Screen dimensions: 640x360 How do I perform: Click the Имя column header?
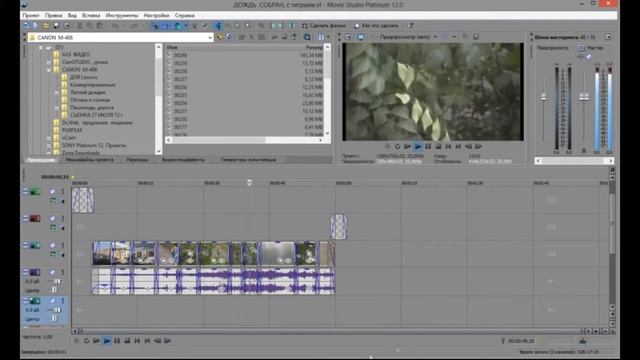point(172,47)
